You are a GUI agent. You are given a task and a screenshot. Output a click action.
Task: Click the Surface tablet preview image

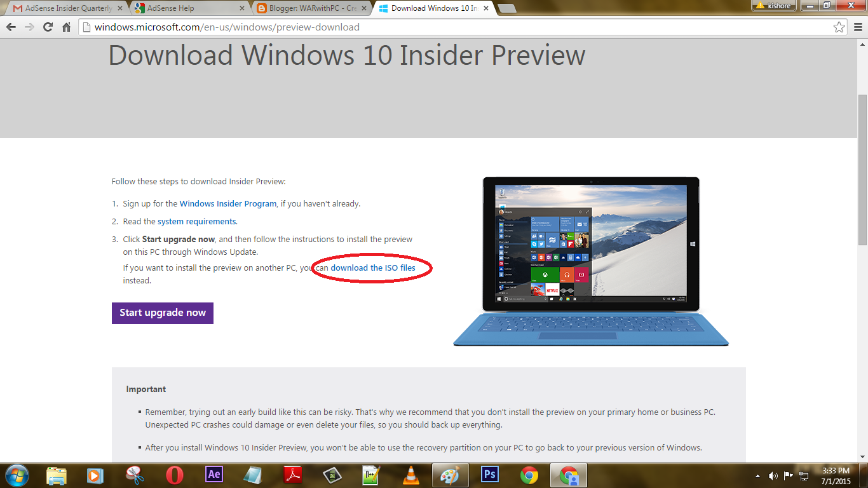[x=591, y=261]
